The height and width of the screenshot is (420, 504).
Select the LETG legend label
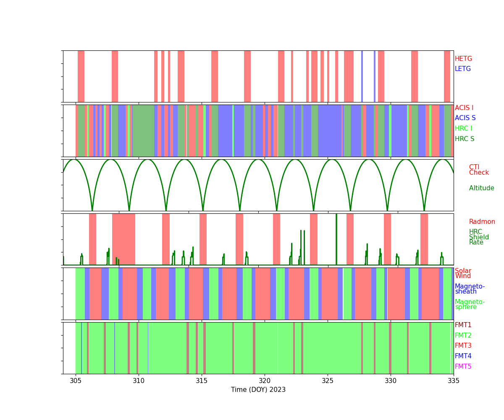pyautogui.click(x=462, y=69)
